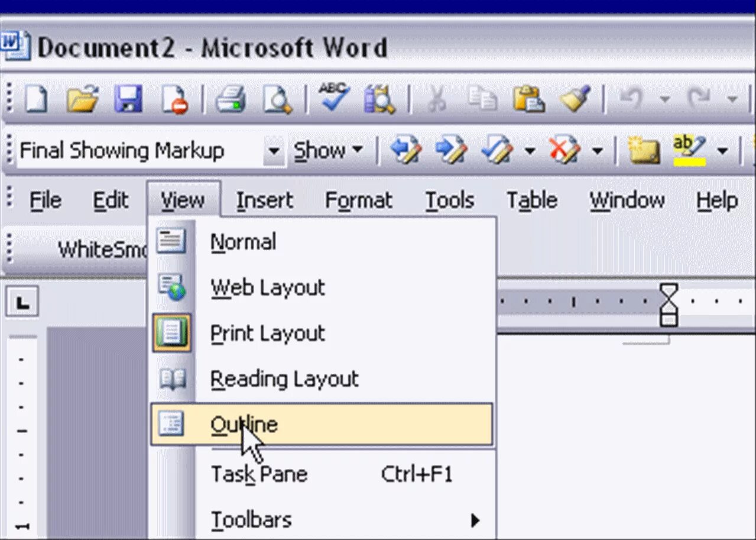
Task: Open the Help menu
Action: point(717,201)
